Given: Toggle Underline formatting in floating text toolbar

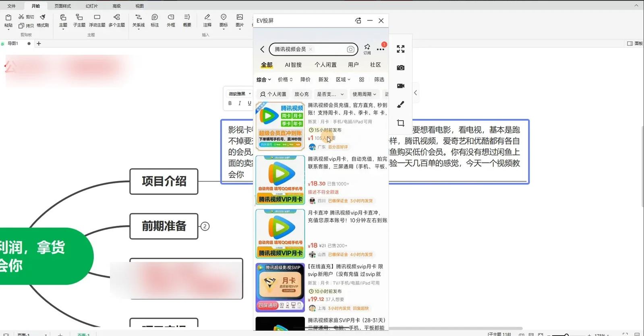Looking at the screenshot, I should tap(249, 103).
